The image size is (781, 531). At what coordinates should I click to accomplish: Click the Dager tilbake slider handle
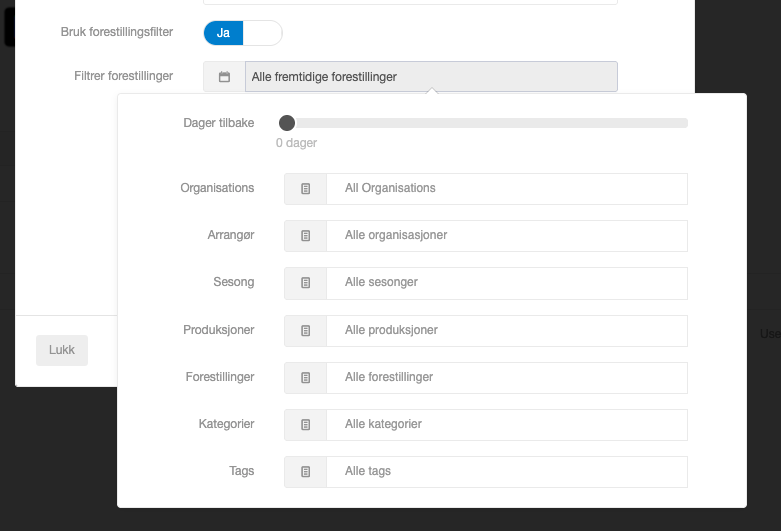point(287,123)
